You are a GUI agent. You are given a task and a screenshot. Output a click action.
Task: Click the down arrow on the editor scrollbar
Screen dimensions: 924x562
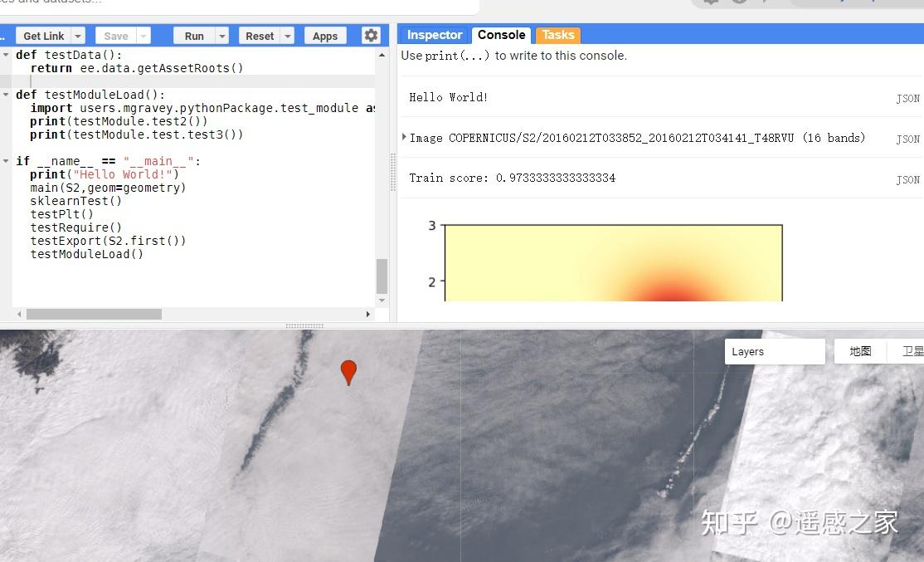(382, 300)
